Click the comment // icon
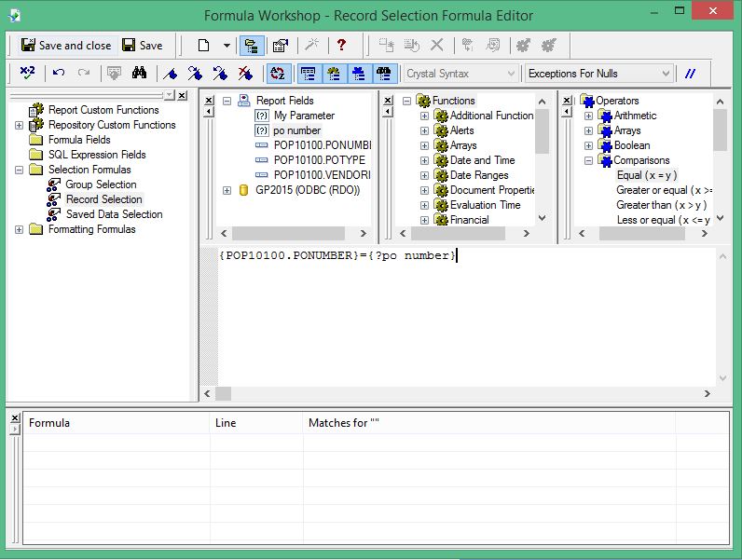The height and width of the screenshot is (560, 742). point(690,74)
